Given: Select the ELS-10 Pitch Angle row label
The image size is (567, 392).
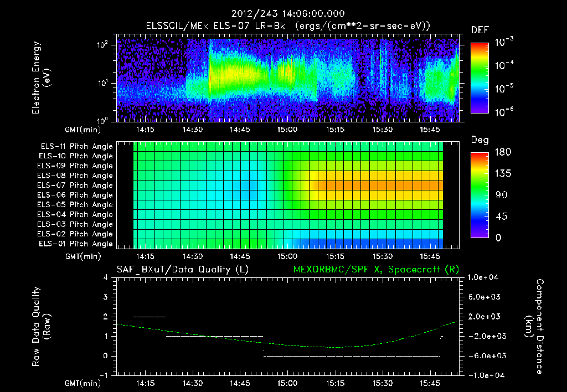Looking at the screenshot, I should [75, 156].
